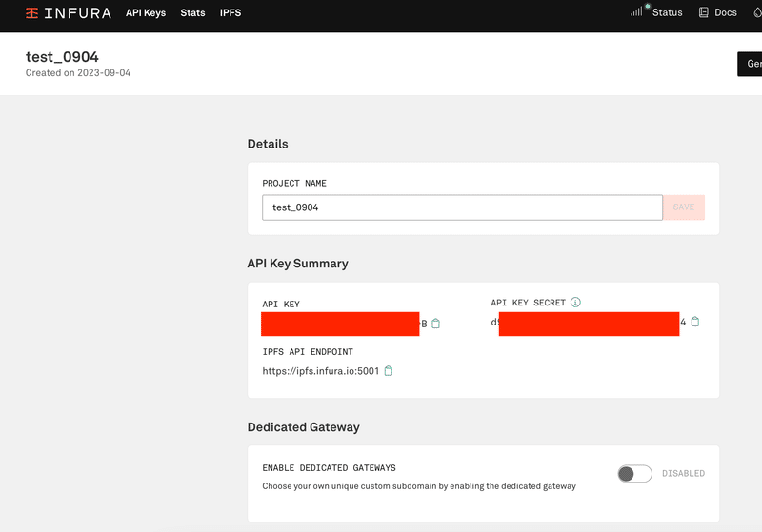Click the API KEY SECRET label
Screen dimensions: 762x532
pyautogui.click(x=529, y=303)
